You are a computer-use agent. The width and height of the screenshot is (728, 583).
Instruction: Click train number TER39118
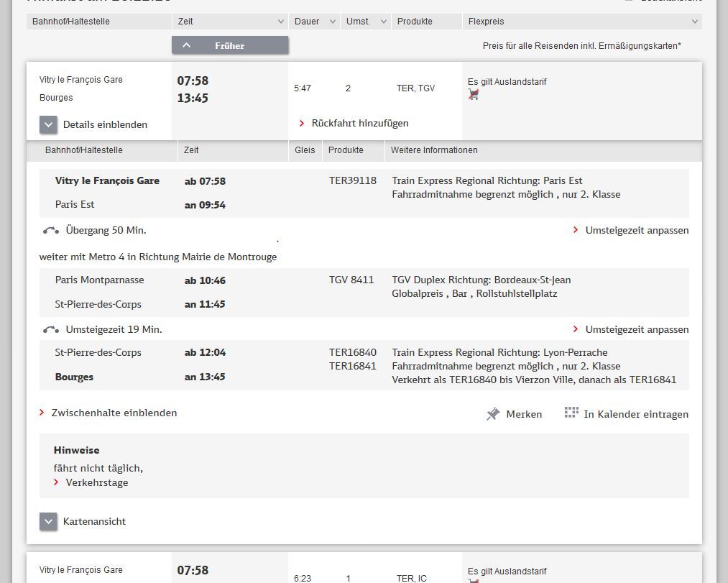pyautogui.click(x=352, y=180)
